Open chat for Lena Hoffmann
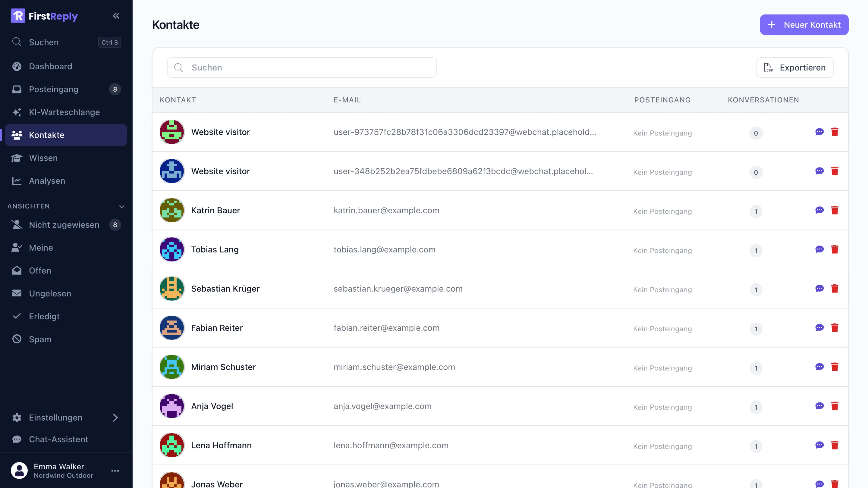Viewport: 868px width, 488px height. pos(819,445)
